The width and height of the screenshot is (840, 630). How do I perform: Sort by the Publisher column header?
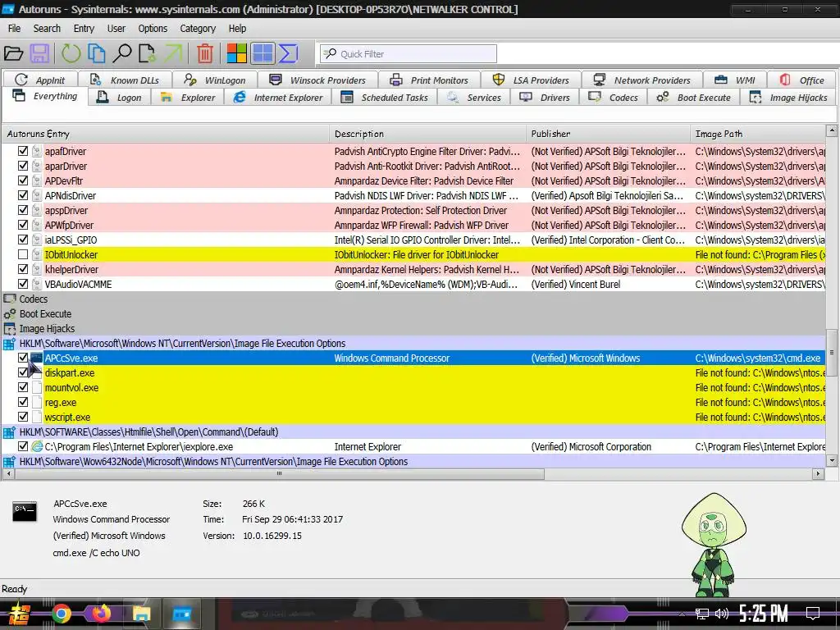[608, 134]
